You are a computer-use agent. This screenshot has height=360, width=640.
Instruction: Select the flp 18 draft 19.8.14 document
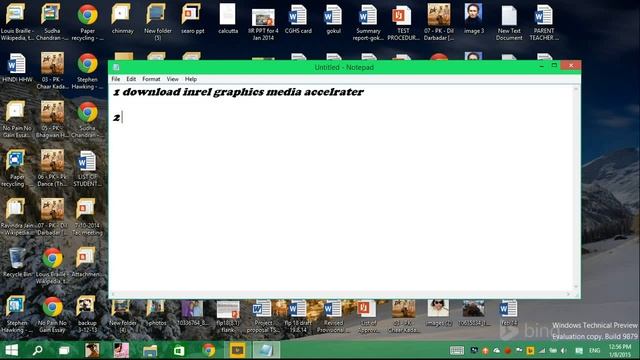tap(298, 316)
